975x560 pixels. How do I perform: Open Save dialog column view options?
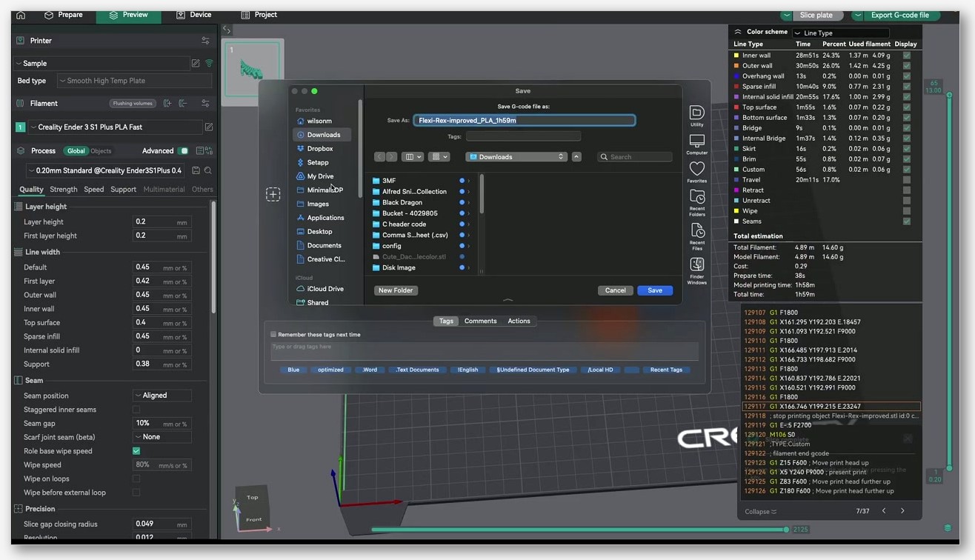412,157
